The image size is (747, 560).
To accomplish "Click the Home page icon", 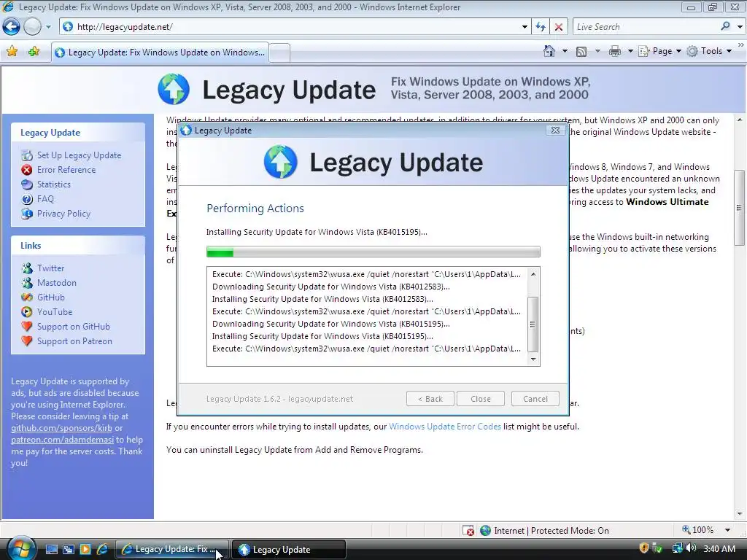I will click(x=549, y=51).
